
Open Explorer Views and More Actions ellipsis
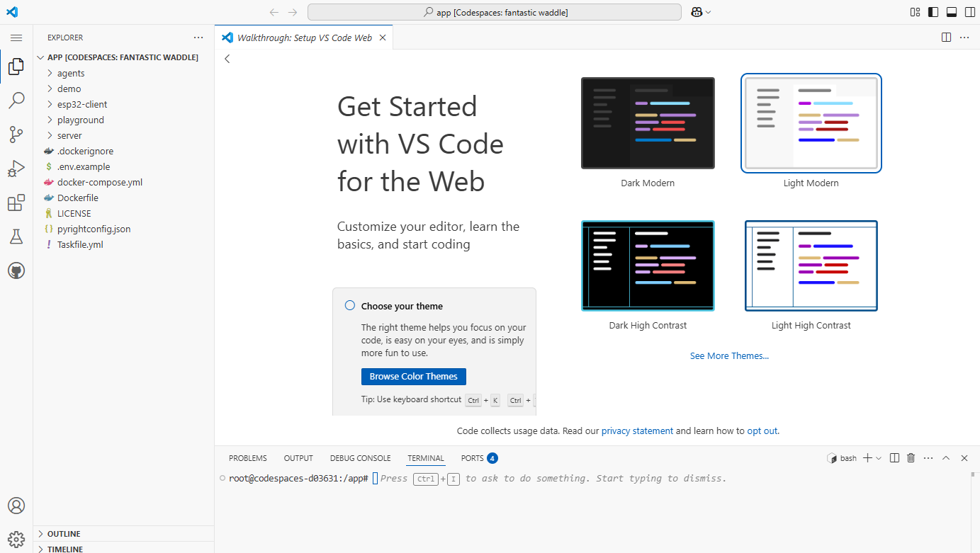[x=198, y=38]
